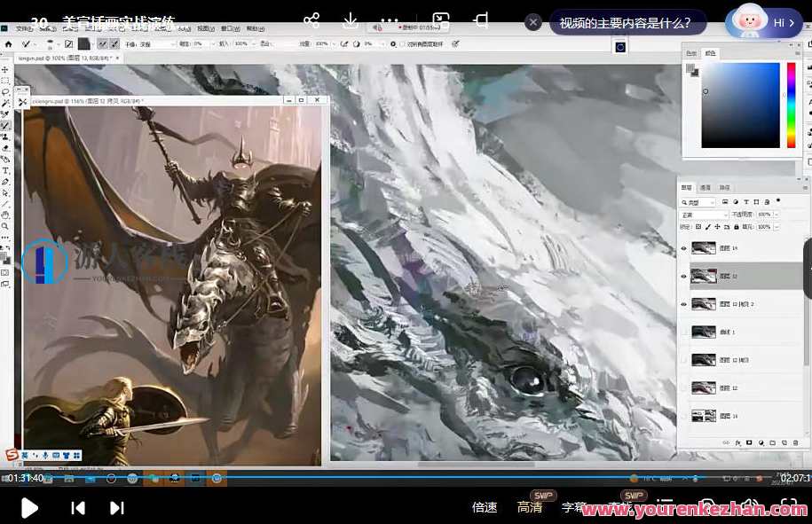
Task: Click the rainbow hue slider strip
Action: coord(791,105)
